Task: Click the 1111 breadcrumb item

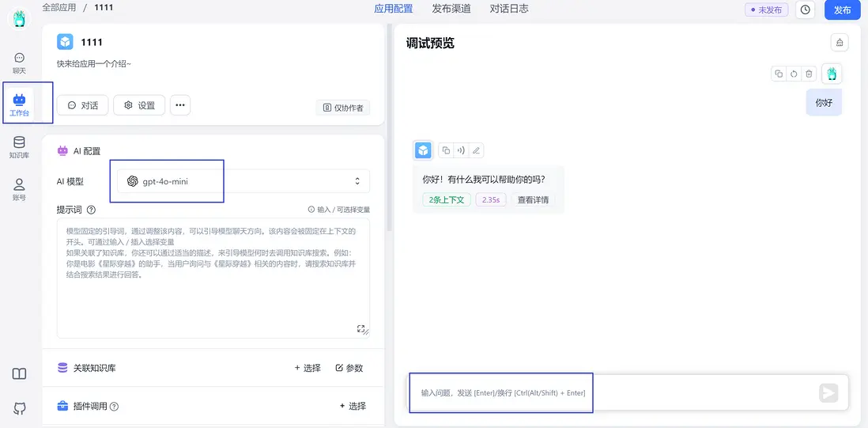Action: (102, 8)
